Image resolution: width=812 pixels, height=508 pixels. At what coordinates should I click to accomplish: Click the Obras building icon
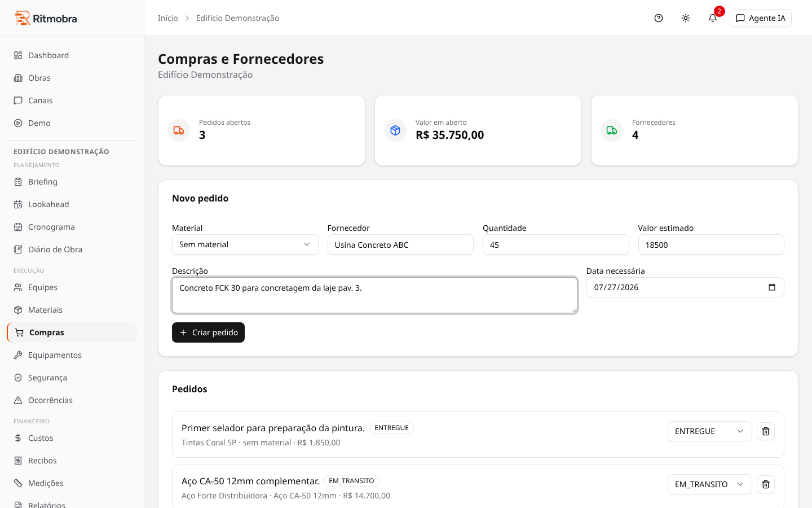pos(18,78)
